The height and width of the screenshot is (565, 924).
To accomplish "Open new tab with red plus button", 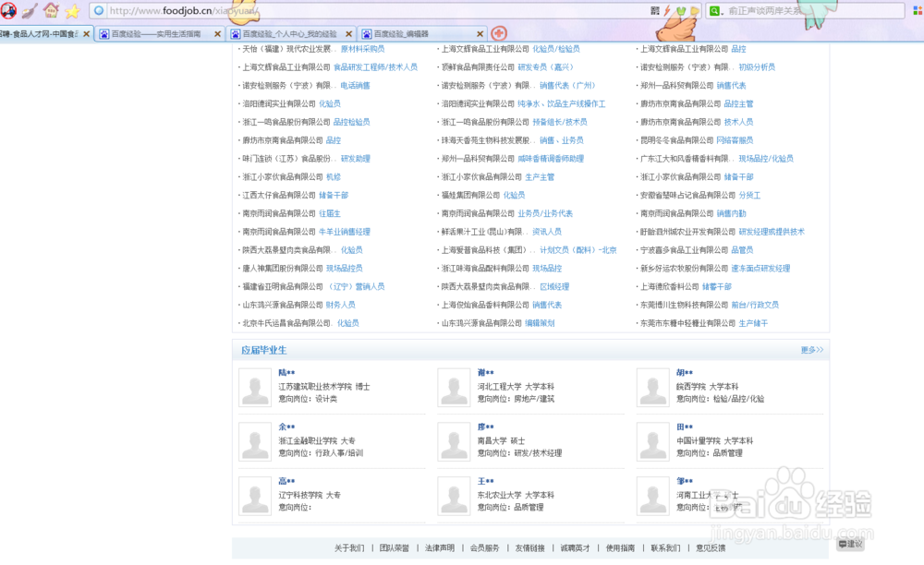I will 499,33.
